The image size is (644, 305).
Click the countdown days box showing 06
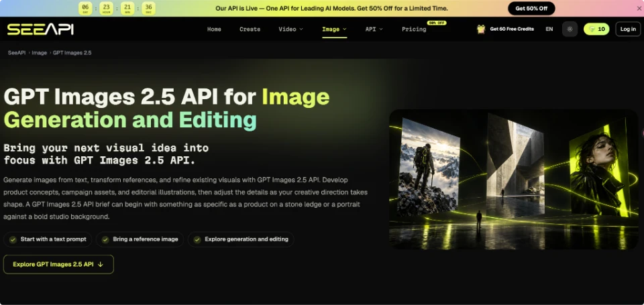click(85, 8)
